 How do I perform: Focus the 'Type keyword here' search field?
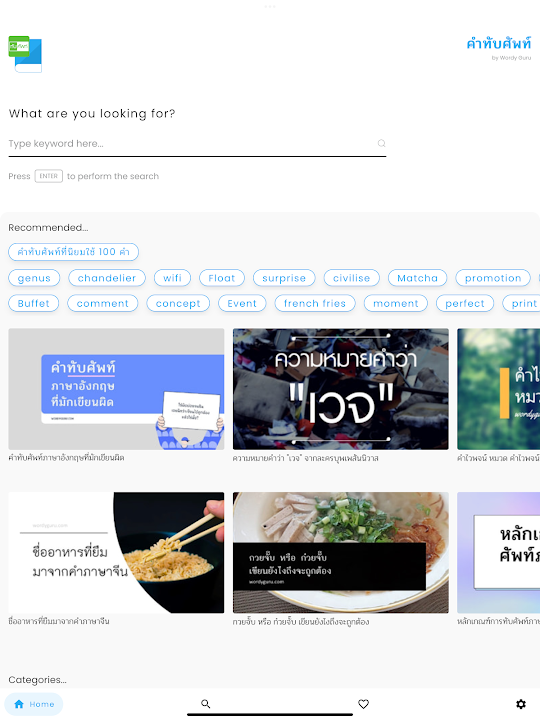[x=197, y=144]
